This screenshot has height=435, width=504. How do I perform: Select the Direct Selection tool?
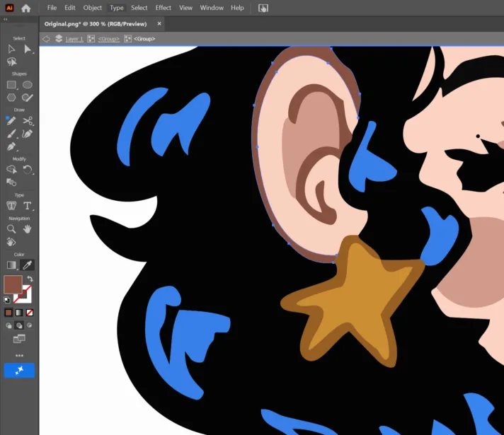click(x=28, y=49)
